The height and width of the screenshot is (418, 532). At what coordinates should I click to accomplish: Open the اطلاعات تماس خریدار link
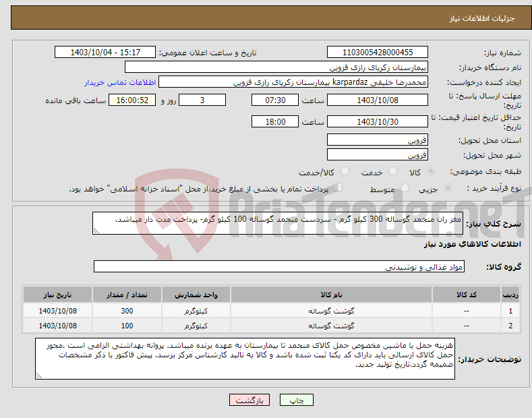click(x=120, y=82)
